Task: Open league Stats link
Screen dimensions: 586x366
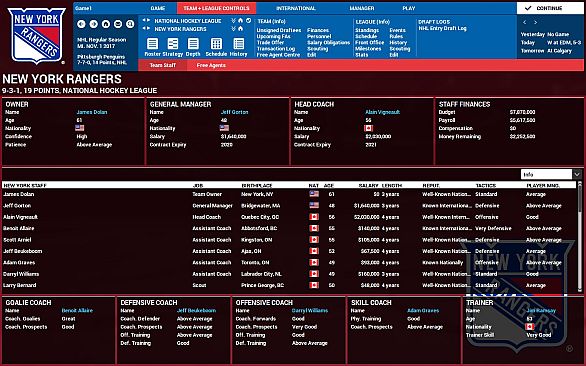Action: [x=361, y=55]
